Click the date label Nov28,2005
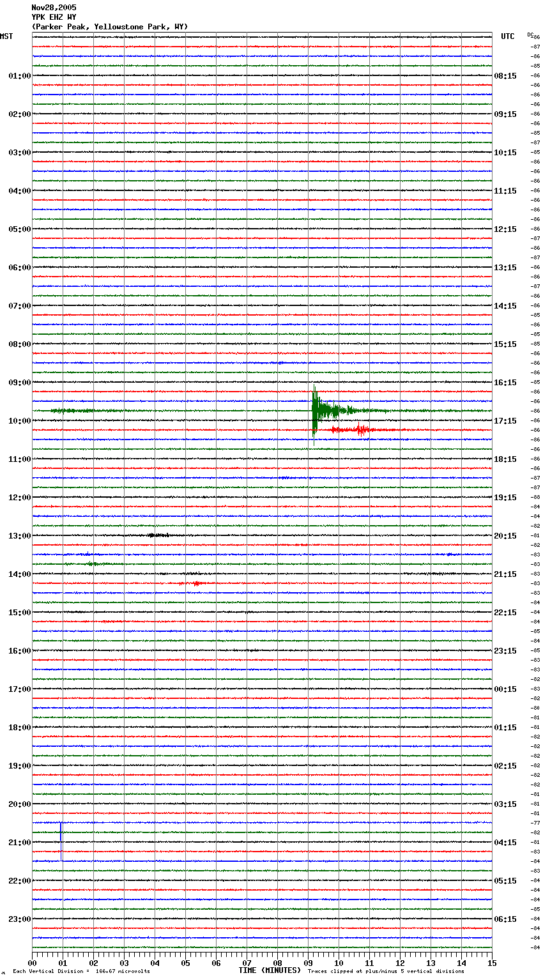The image size is (543, 980). [54, 8]
